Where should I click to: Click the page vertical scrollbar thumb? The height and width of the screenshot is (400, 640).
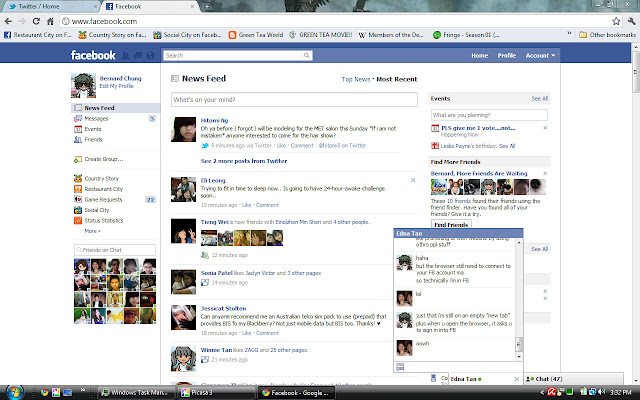pyautogui.click(x=636, y=72)
